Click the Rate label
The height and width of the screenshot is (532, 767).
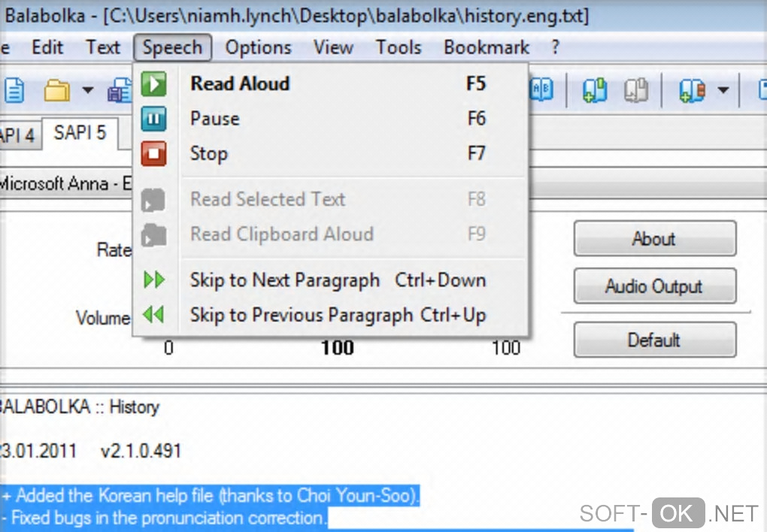[x=114, y=250]
